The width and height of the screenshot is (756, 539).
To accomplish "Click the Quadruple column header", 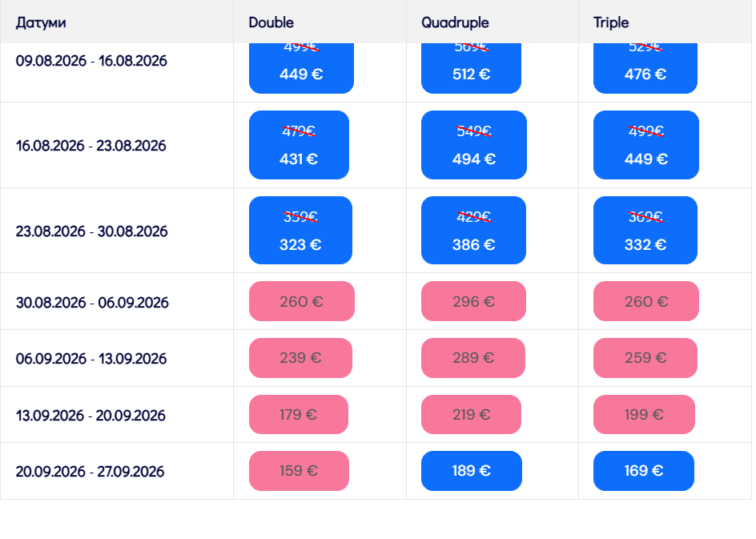I will click(x=455, y=22).
